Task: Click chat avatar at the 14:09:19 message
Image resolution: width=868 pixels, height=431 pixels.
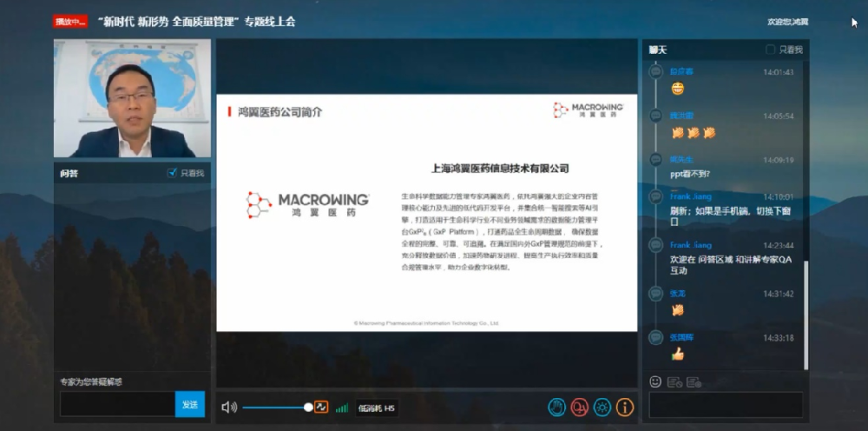Action: [x=656, y=160]
